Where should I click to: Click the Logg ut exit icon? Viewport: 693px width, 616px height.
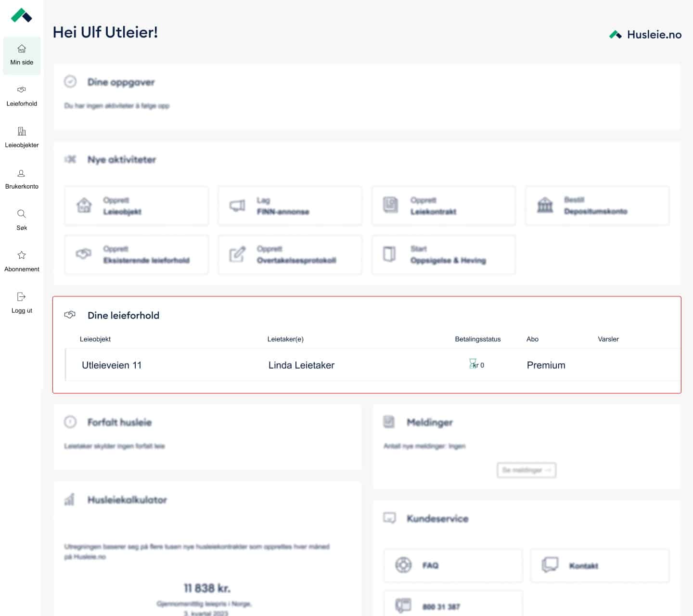click(21, 296)
